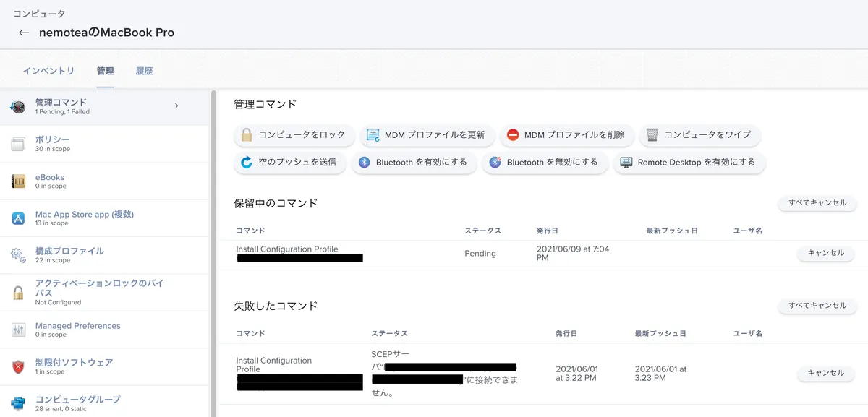Click the trash icon for コンピュータをワイプ

(652, 135)
